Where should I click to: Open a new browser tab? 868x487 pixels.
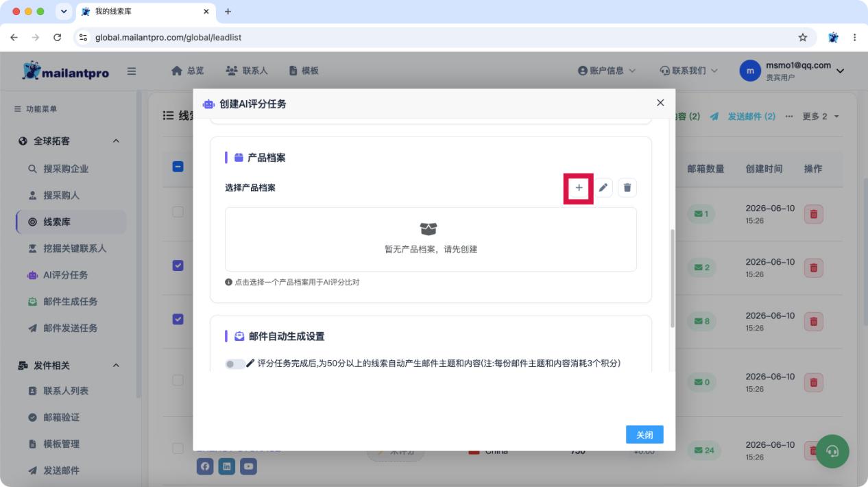click(x=228, y=12)
